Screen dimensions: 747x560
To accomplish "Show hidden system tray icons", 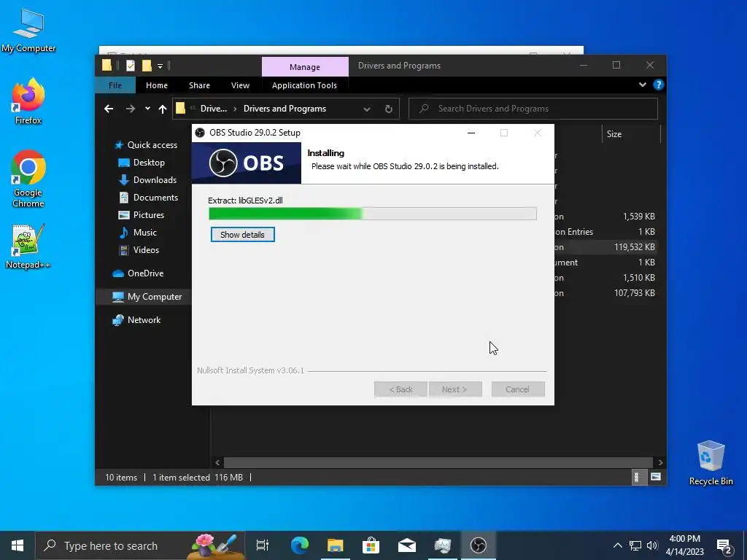I will coord(617,545).
